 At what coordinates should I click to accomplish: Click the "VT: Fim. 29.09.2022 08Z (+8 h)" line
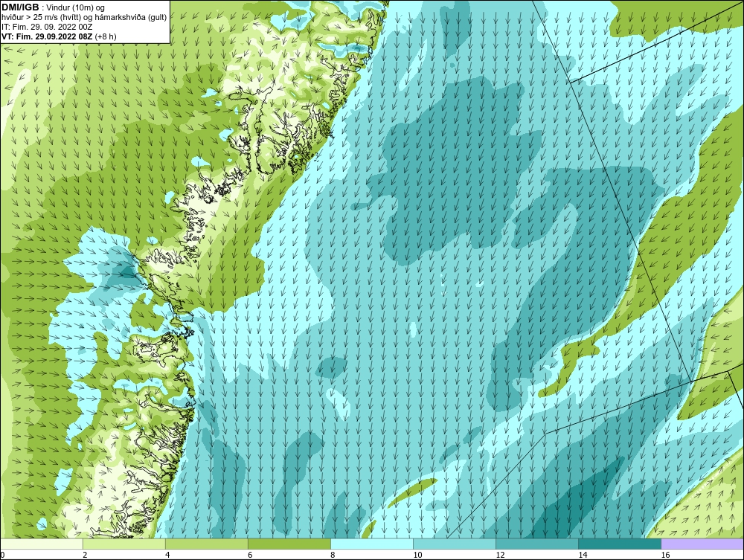click(59, 36)
